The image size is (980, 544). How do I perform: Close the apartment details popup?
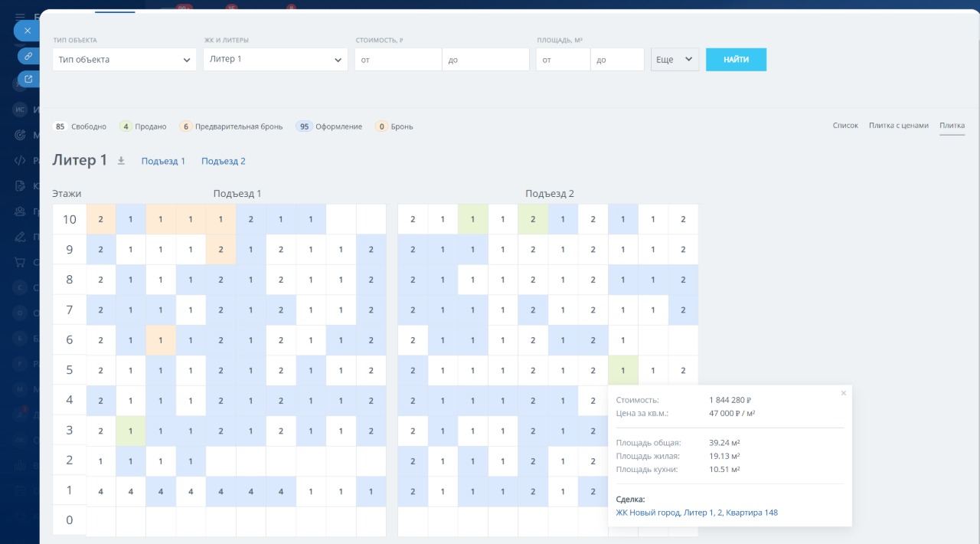(x=844, y=393)
